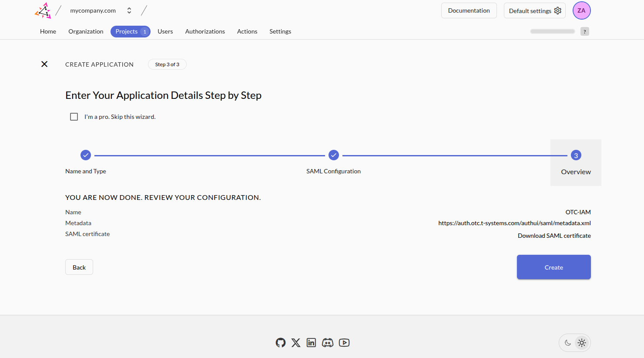The width and height of the screenshot is (644, 358).
Task: Click the Back button
Action: (79, 267)
